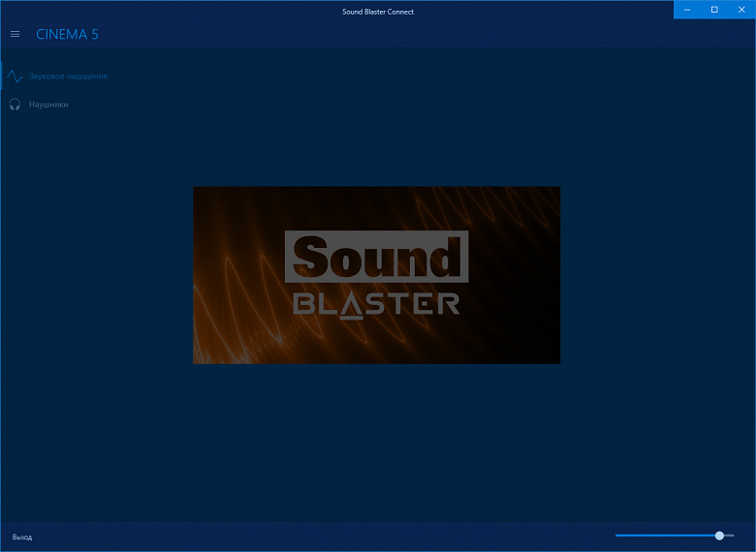This screenshot has width=756, height=552.
Task: Click the Выход button at the bottom
Action: [22, 537]
